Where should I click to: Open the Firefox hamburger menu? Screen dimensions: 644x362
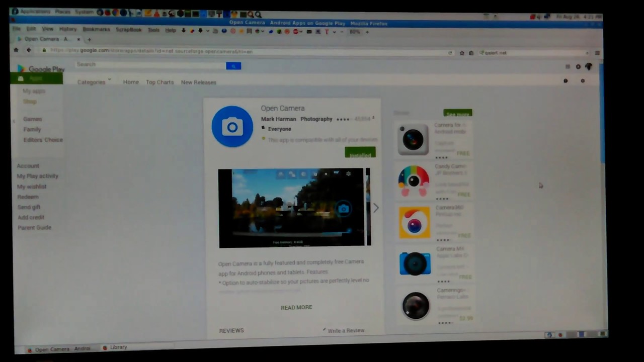597,53
